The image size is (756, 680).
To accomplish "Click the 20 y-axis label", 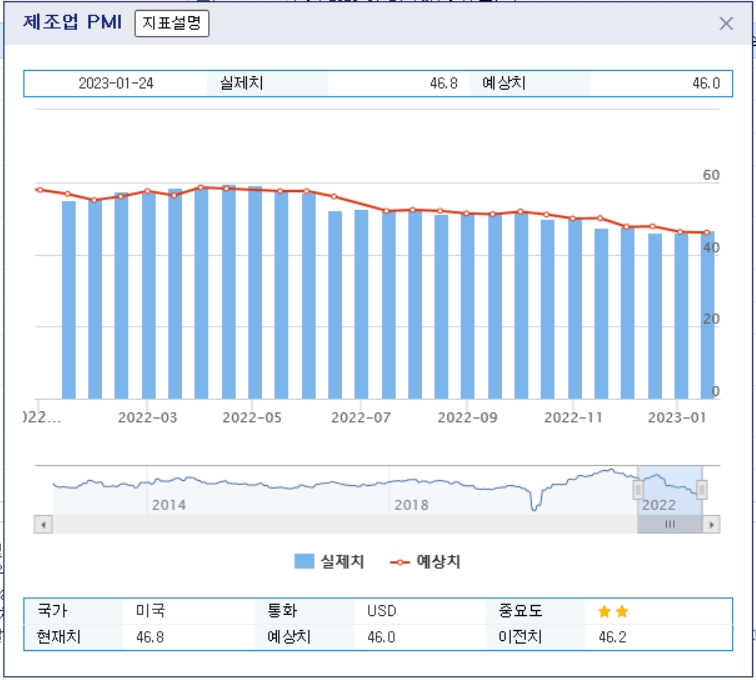I will (711, 319).
